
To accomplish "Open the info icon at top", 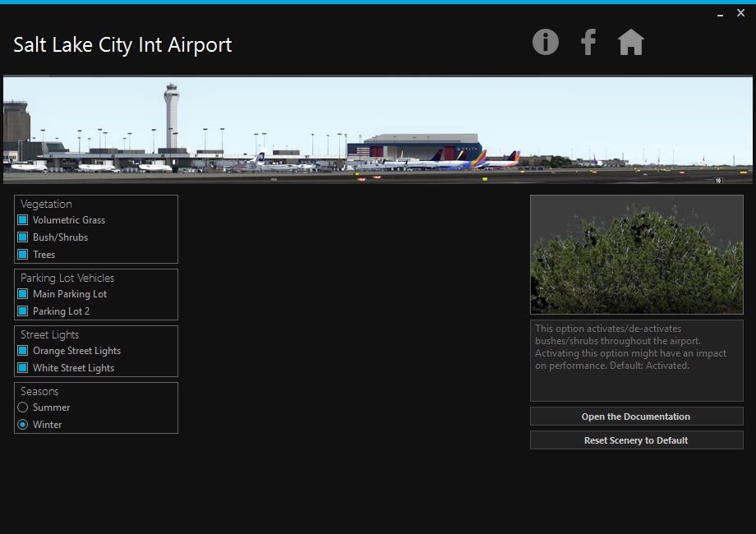I will (546, 42).
